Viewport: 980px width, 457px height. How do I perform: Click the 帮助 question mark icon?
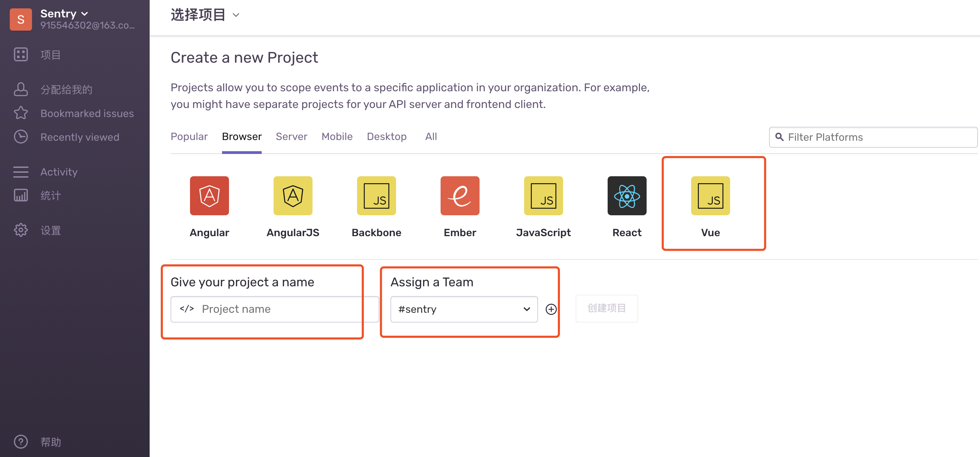coord(21,442)
